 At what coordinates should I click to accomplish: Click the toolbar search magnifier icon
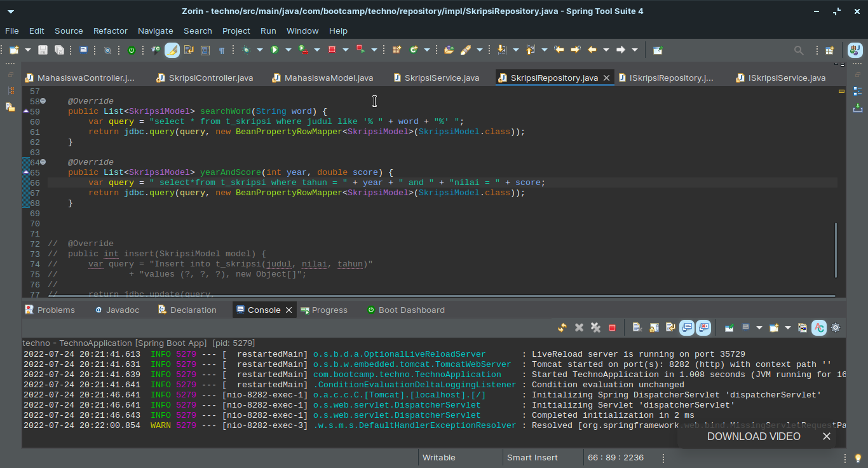pos(799,50)
